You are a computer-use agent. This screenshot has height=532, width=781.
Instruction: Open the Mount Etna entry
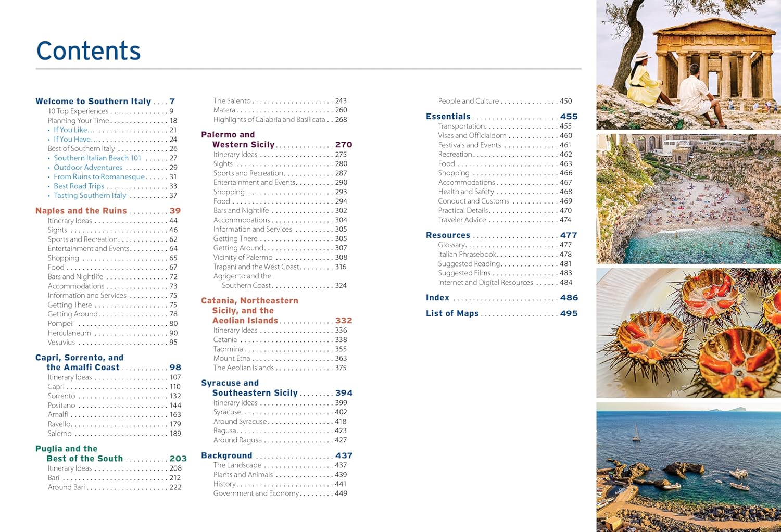point(232,359)
